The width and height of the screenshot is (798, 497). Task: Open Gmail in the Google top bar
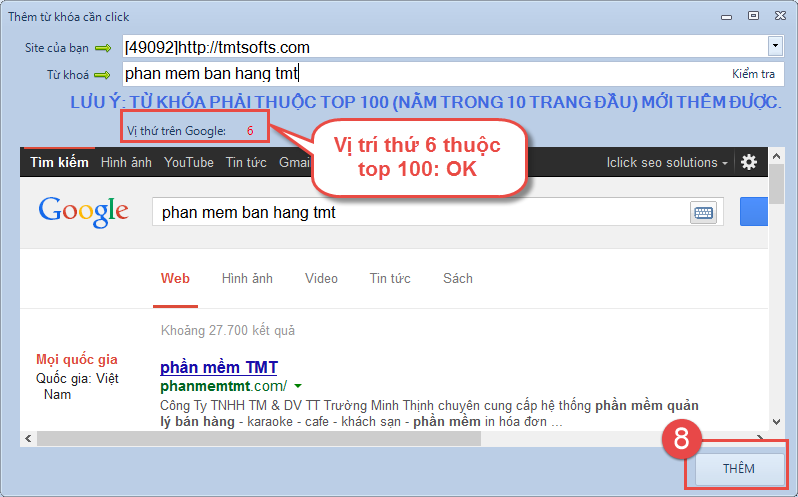point(295,162)
